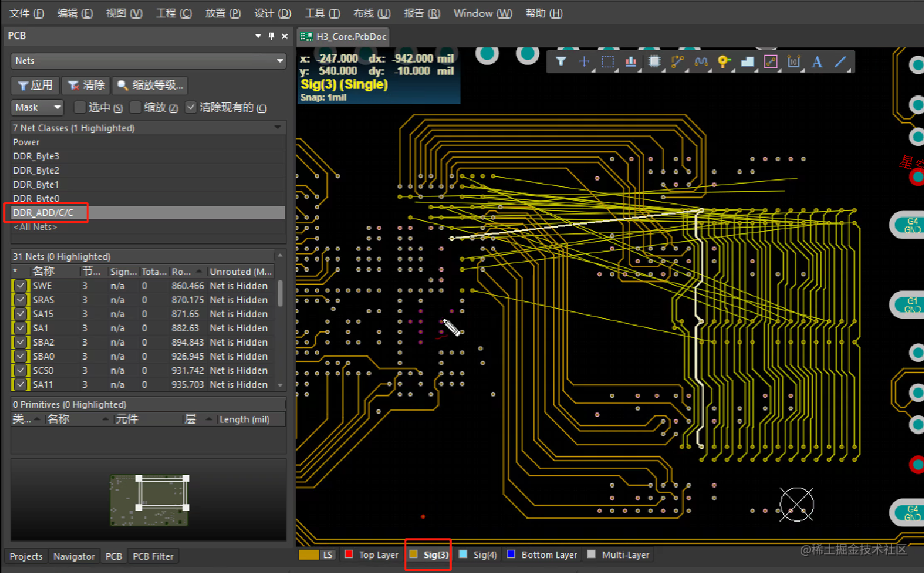Screen dimensions: 924x573
Task: Click the dimension measurement tool icon
Action: 793,61
